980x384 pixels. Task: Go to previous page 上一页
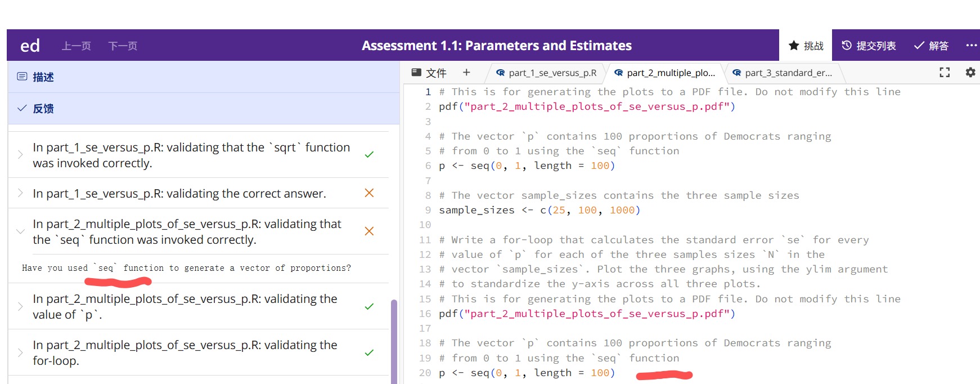tap(76, 46)
